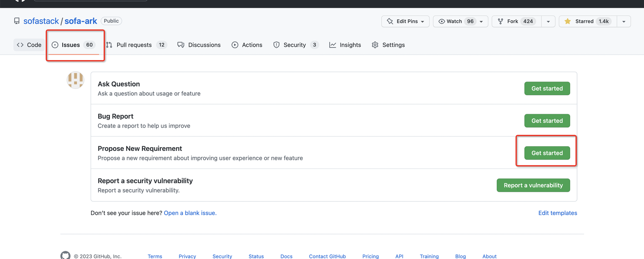View the Insights tab
The width and height of the screenshot is (644, 259).
(x=345, y=45)
